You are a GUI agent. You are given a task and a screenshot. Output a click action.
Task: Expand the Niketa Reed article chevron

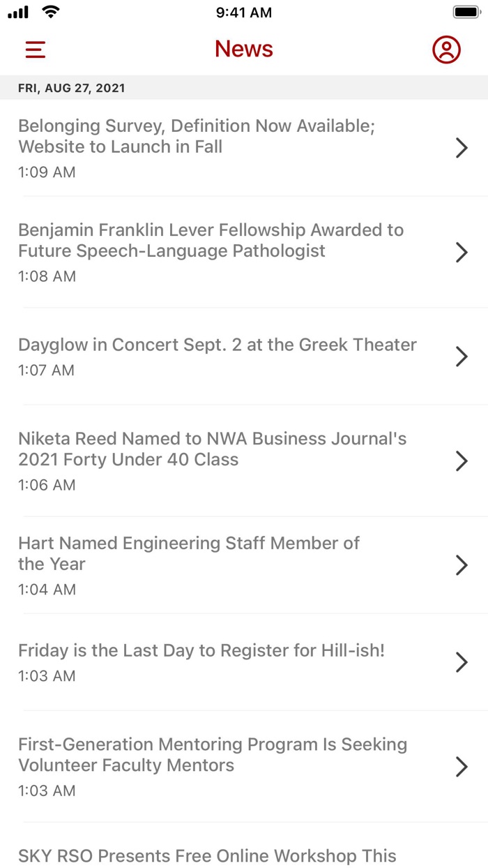(x=462, y=461)
